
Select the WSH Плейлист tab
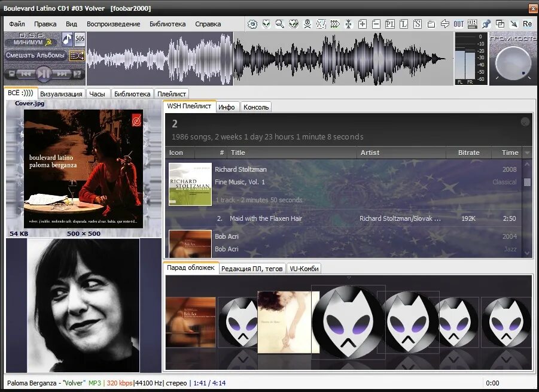pyautogui.click(x=189, y=107)
